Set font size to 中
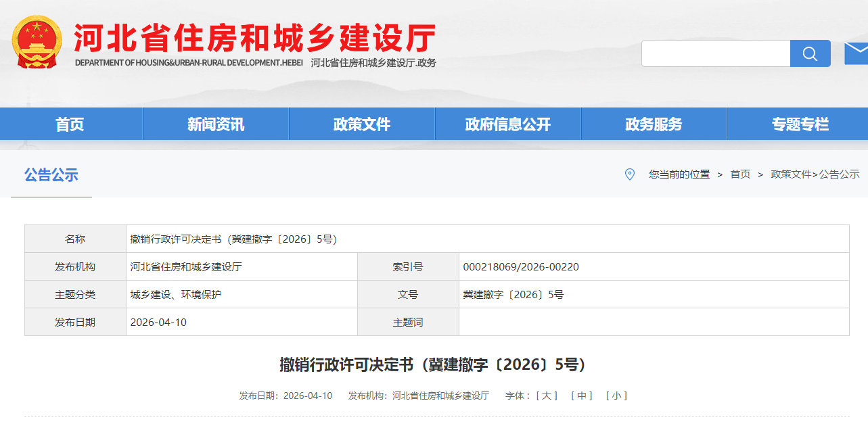868x428 pixels. pyautogui.click(x=581, y=396)
